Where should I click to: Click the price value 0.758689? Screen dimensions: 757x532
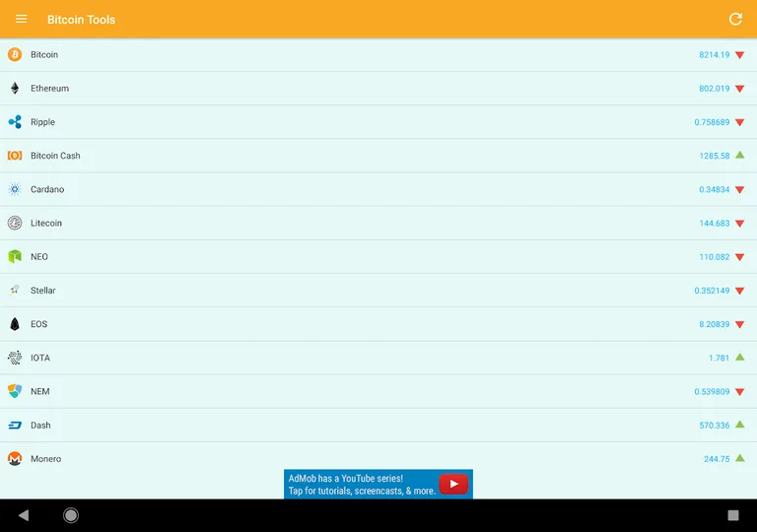click(712, 122)
